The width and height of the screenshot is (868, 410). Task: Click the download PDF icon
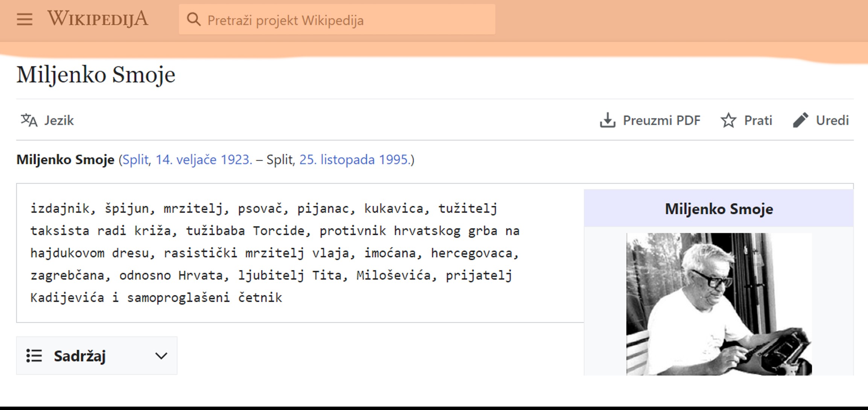click(607, 120)
